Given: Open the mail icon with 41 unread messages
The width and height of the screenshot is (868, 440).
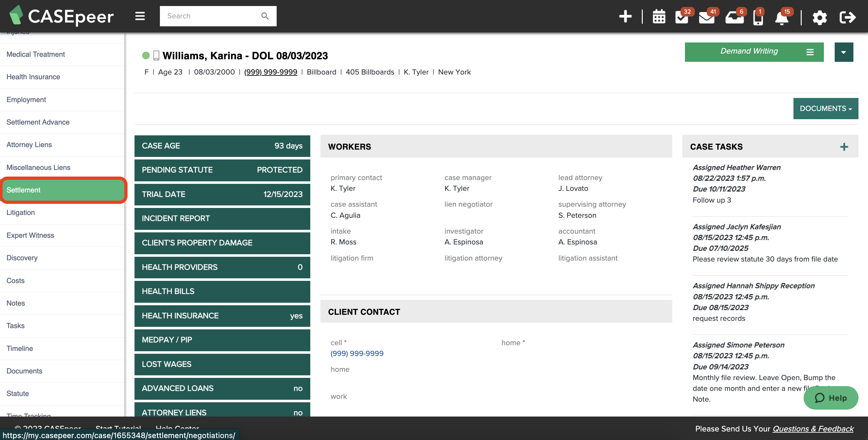Looking at the screenshot, I should pyautogui.click(x=707, y=17).
